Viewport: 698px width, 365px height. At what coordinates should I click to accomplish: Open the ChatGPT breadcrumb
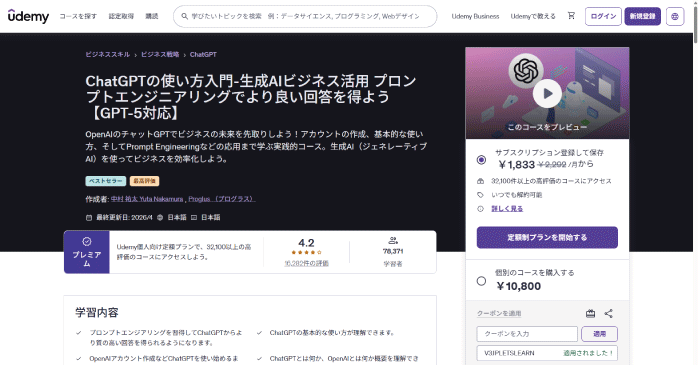coord(203,54)
